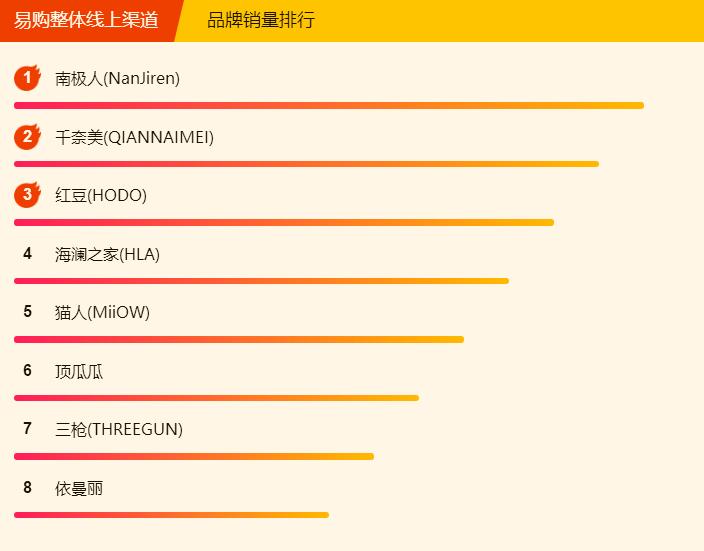Click the sales bar under 依曼丽
The height and width of the screenshot is (551, 704).
click(171, 515)
